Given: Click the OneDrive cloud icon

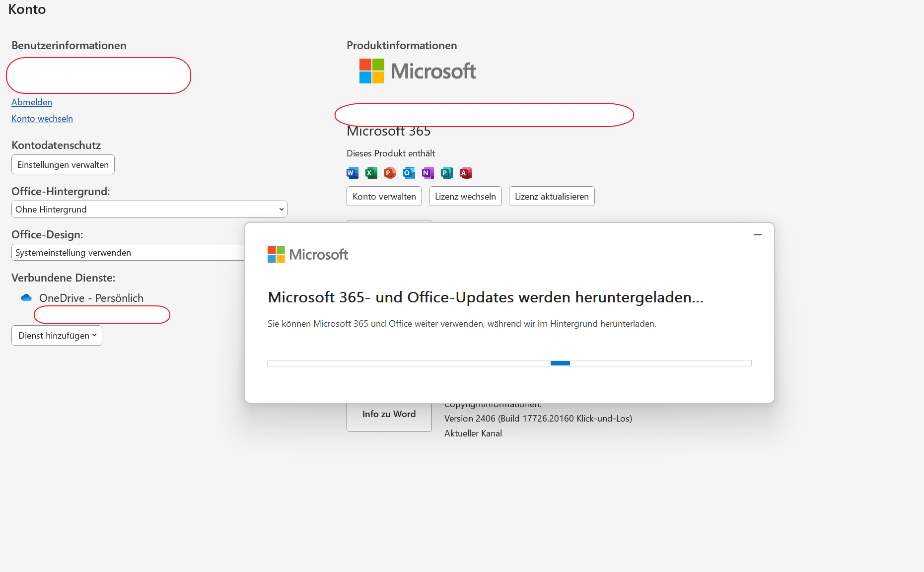Looking at the screenshot, I should point(26,298).
